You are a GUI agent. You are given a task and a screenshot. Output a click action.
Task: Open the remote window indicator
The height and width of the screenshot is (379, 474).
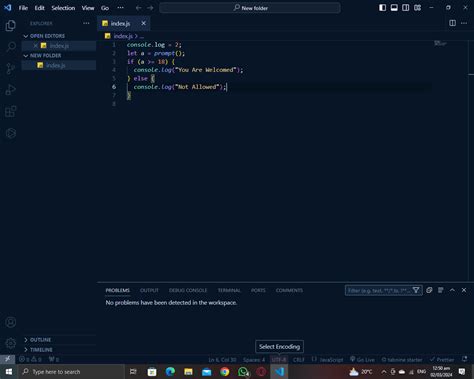click(7, 359)
